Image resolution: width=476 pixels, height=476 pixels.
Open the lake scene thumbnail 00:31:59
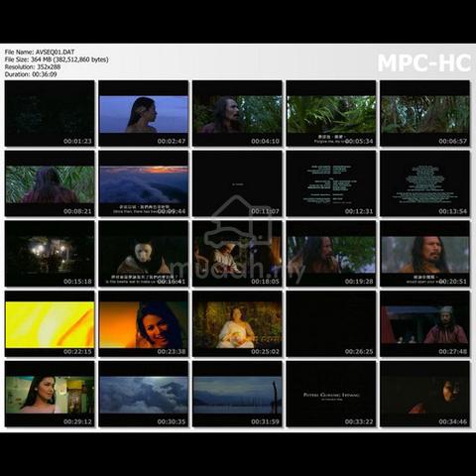pyautogui.click(x=237, y=394)
